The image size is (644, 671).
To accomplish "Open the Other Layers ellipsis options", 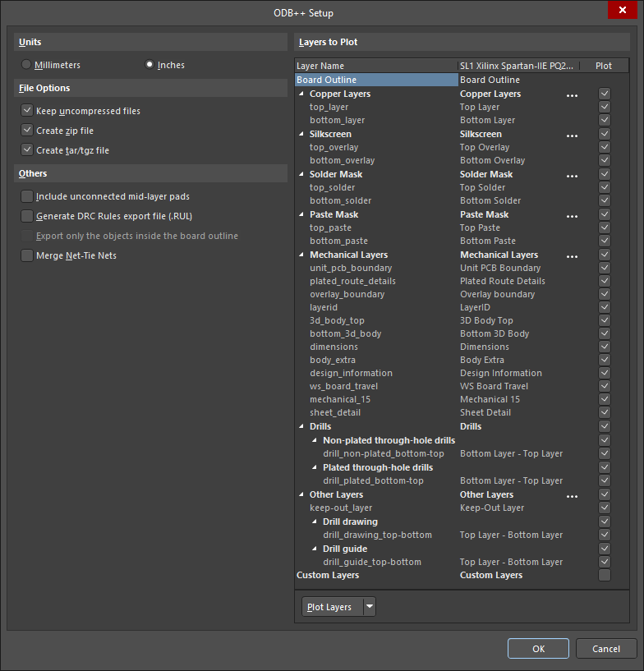I will [x=572, y=496].
